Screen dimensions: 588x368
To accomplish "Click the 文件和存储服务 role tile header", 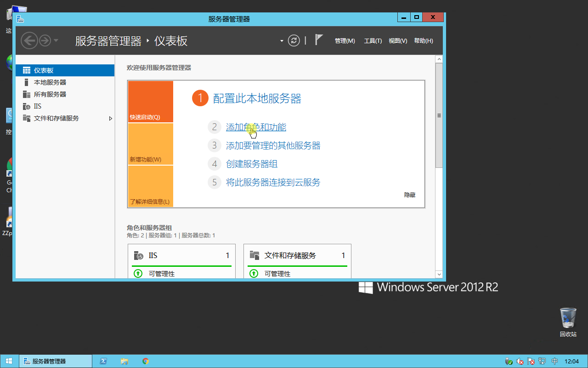I will pos(297,255).
